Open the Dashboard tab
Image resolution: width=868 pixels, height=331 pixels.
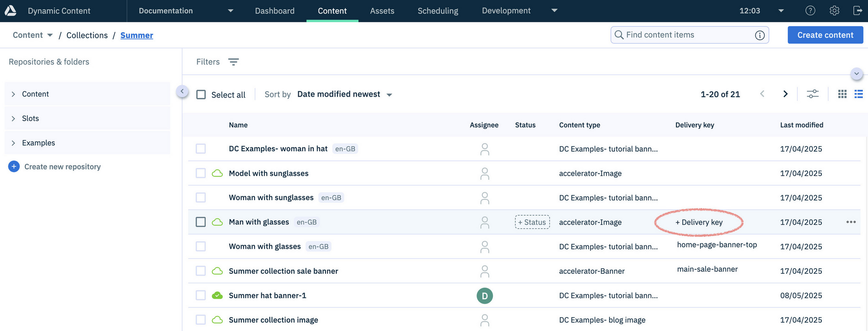275,11
